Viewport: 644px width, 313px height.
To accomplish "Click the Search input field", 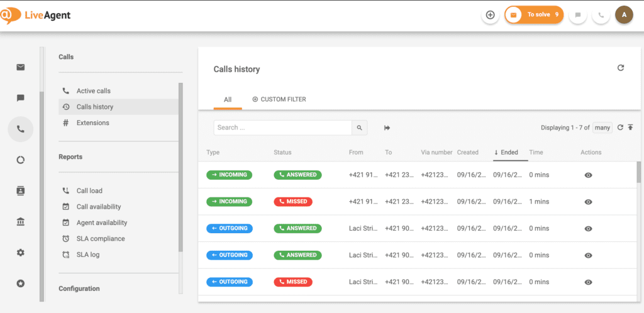I will point(282,128).
